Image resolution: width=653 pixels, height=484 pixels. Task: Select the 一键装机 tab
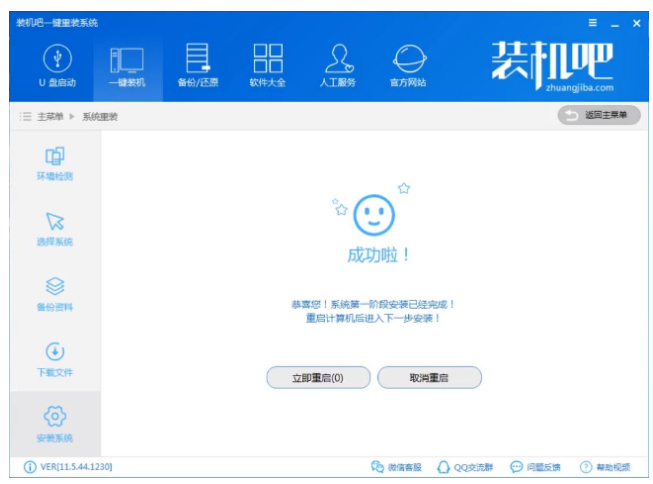pyautogui.click(x=126, y=65)
